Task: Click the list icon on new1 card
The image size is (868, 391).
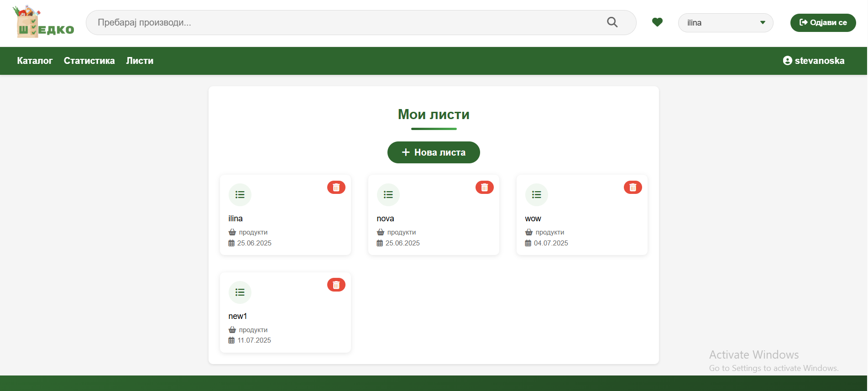Action: tap(240, 292)
